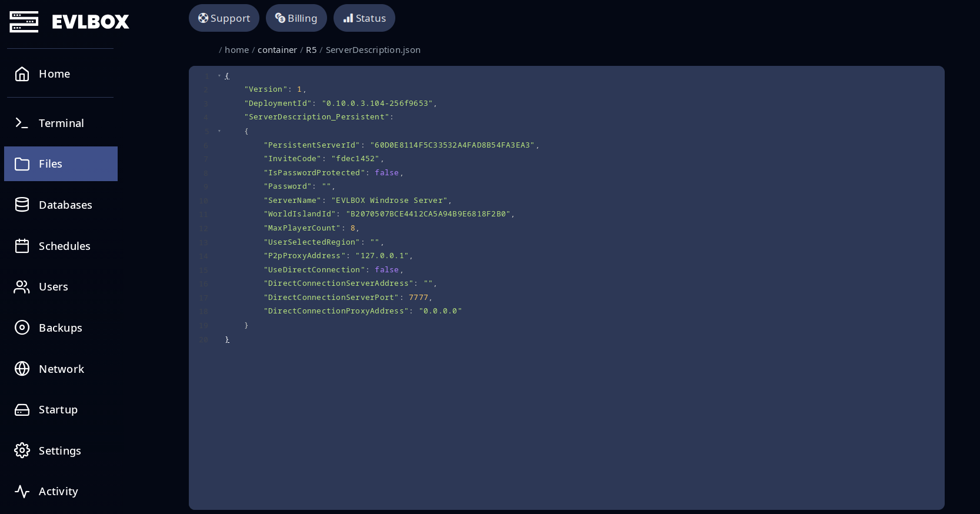Image resolution: width=980 pixels, height=514 pixels.
Task: Navigate to the container breadcrumb link
Action: [x=277, y=50]
